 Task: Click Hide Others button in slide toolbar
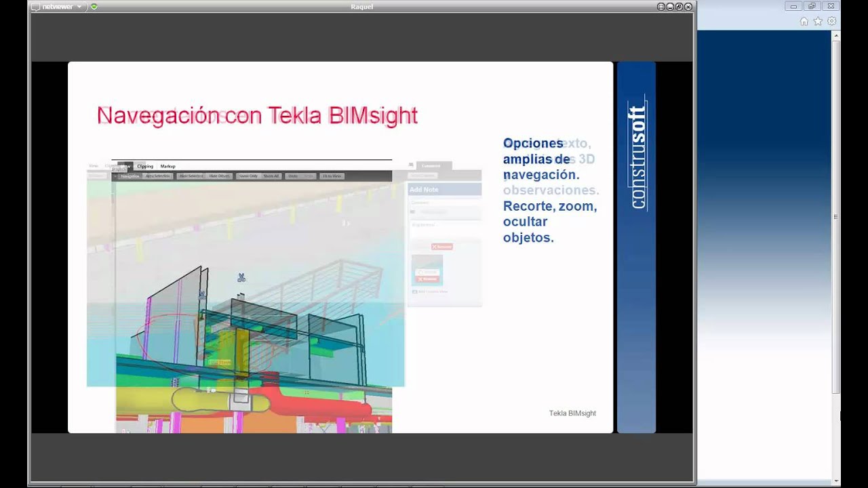point(220,176)
